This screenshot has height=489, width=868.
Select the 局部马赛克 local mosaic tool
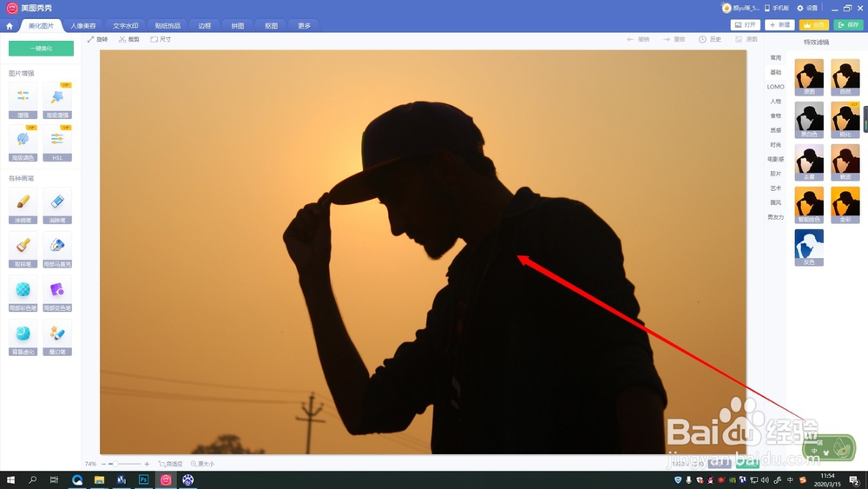(x=57, y=249)
